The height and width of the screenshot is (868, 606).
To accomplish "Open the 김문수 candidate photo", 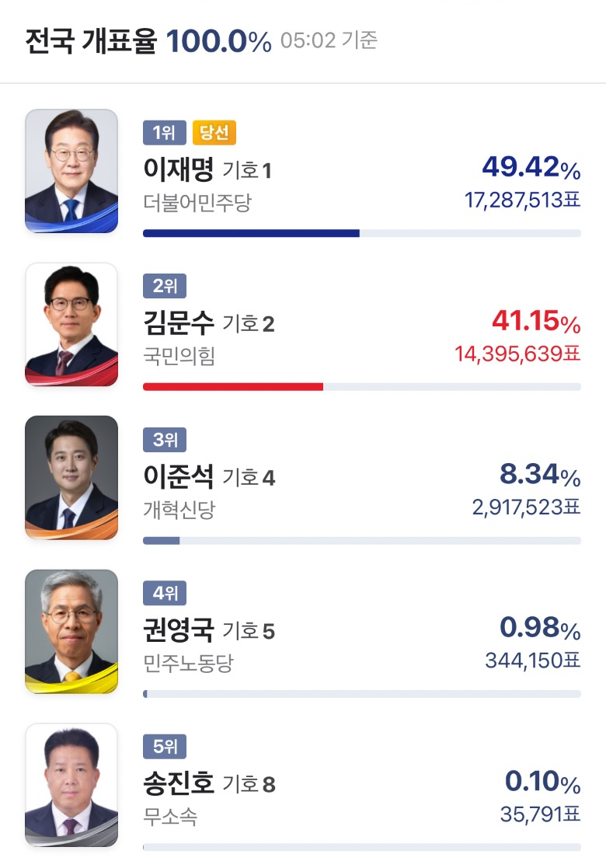I will coord(71,324).
